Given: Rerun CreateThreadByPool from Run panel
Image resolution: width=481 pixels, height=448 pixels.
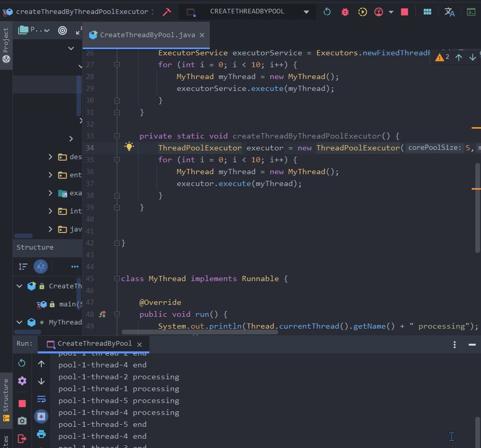Looking at the screenshot, I should 22,363.
